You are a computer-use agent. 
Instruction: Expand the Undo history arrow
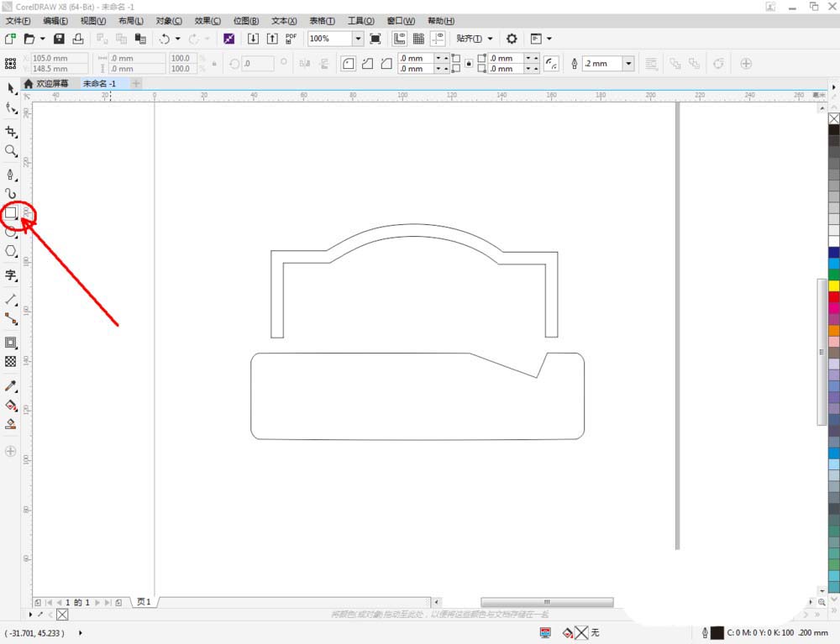coord(177,39)
